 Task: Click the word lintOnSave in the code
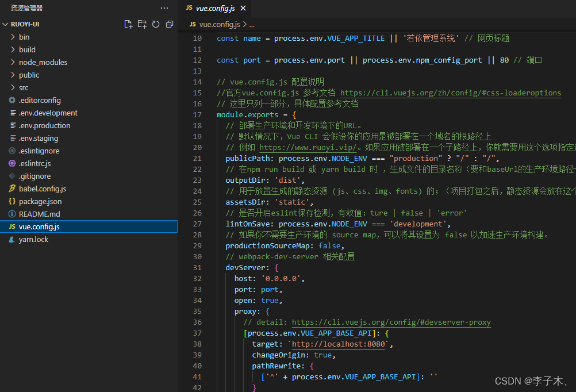point(248,224)
